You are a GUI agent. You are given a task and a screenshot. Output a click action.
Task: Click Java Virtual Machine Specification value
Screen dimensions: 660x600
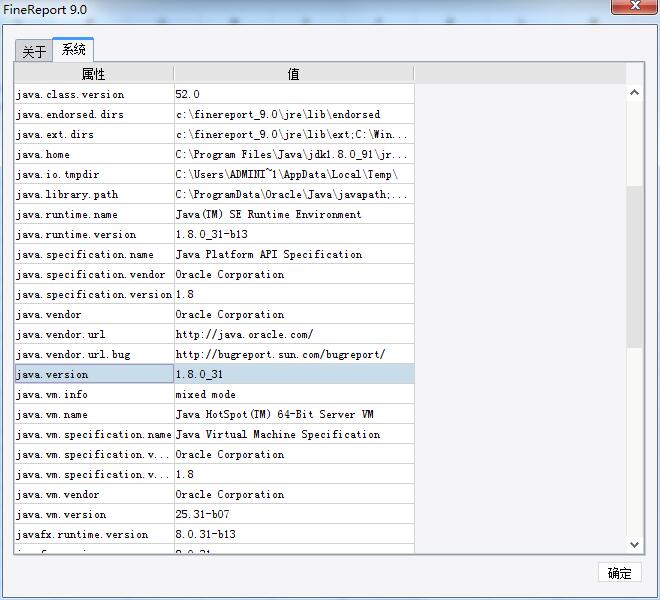point(294,434)
